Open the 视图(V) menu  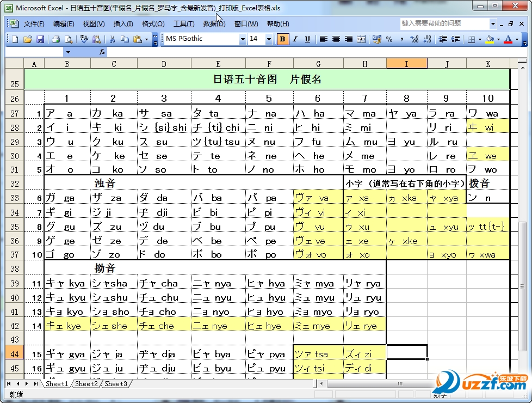tap(94, 24)
